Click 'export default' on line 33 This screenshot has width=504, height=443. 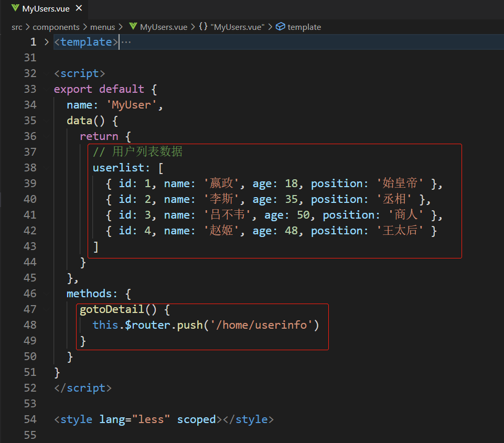[99, 89]
